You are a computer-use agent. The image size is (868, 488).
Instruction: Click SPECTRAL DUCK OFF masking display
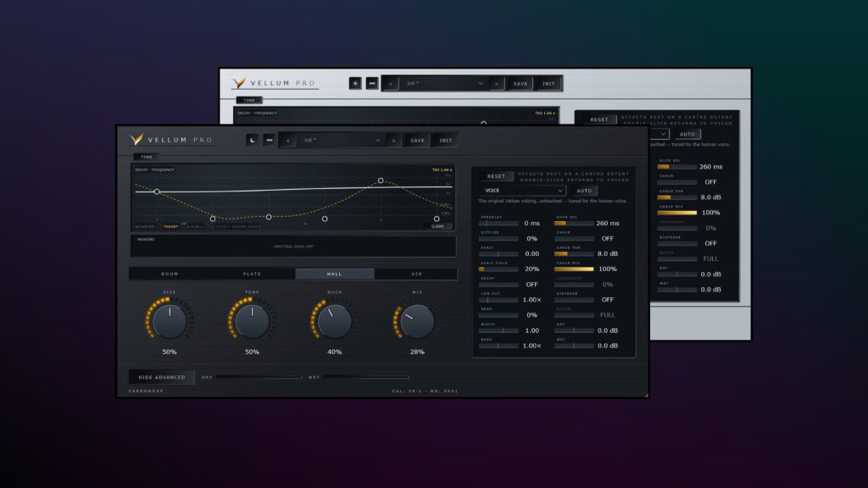click(x=293, y=247)
